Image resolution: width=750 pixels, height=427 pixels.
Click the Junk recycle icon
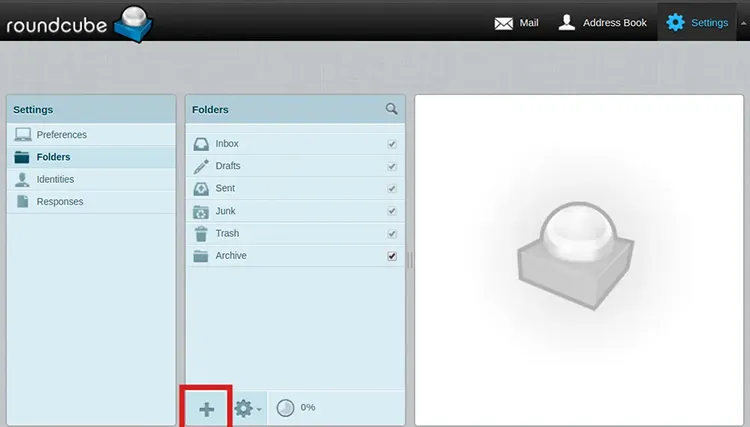[201, 211]
